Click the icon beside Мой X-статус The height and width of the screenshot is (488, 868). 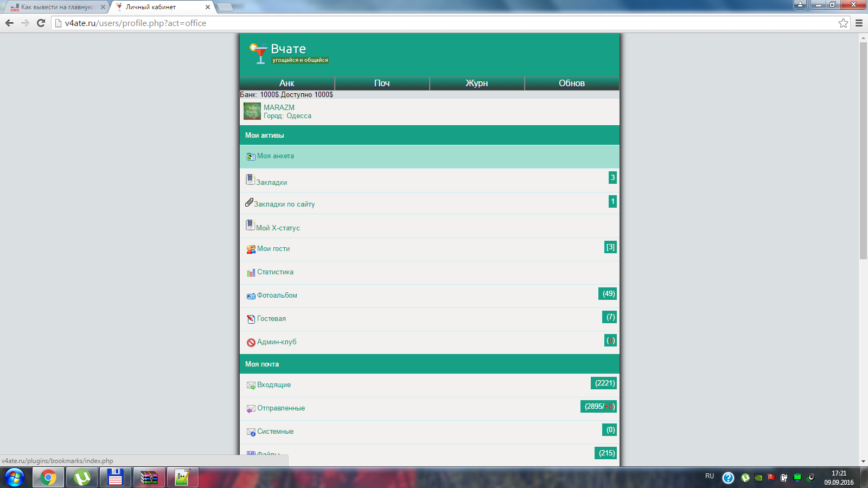point(250,224)
